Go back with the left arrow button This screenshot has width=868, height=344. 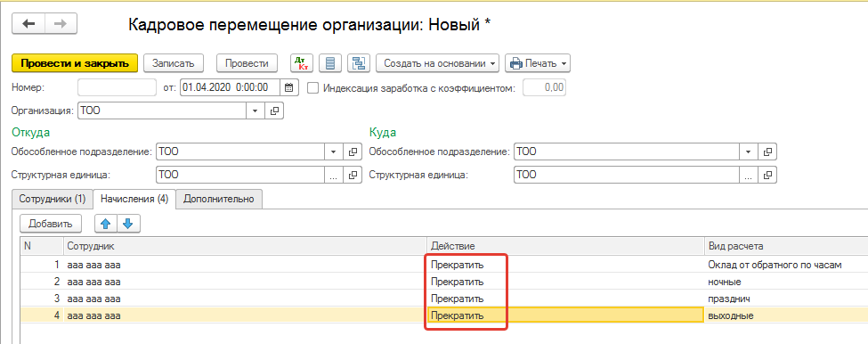point(28,24)
